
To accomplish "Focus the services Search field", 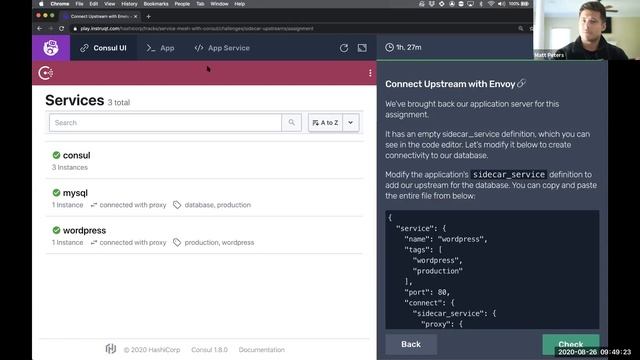I will click(165, 122).
